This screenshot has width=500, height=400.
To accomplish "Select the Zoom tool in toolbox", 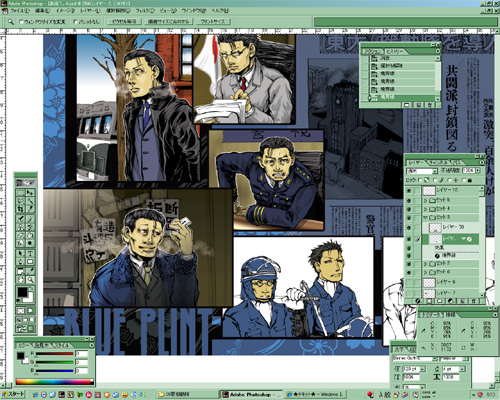I will coord(30,280).
